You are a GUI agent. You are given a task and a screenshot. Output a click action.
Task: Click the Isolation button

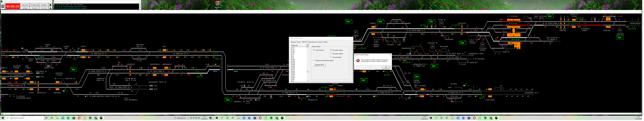pos(25,8)
